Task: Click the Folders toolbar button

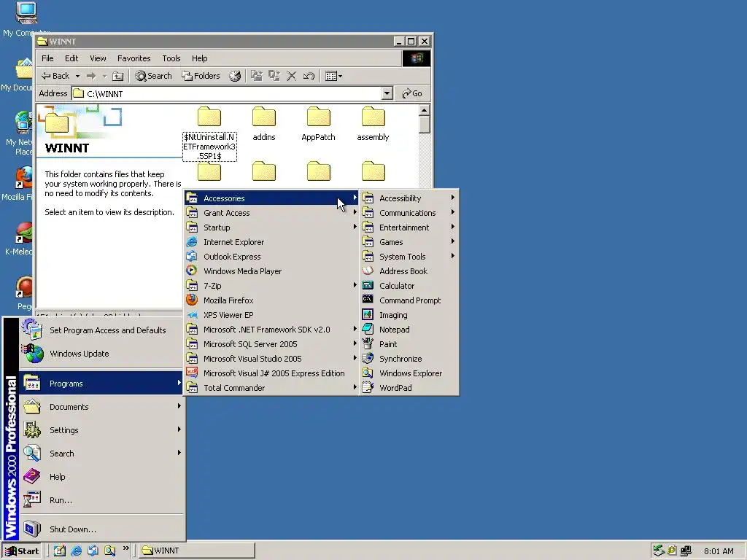Action: [x=201, y=76]
